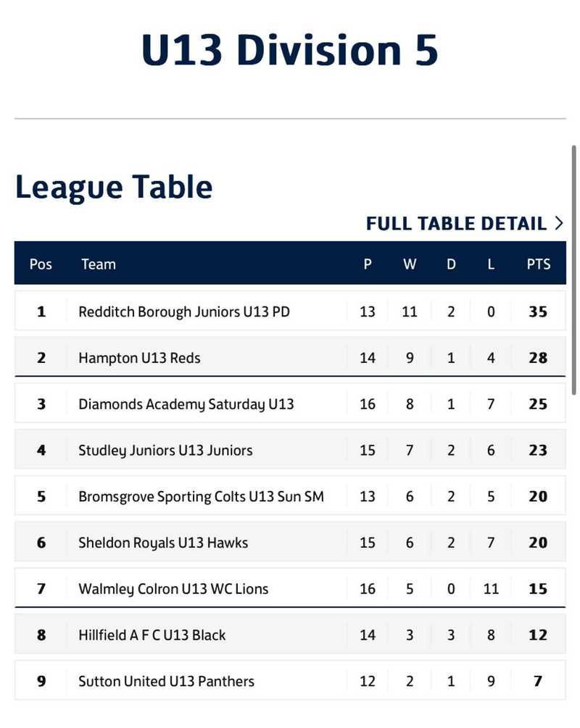
Task: Open Sutton United U13 Panthers team
Action: point(166,681)
